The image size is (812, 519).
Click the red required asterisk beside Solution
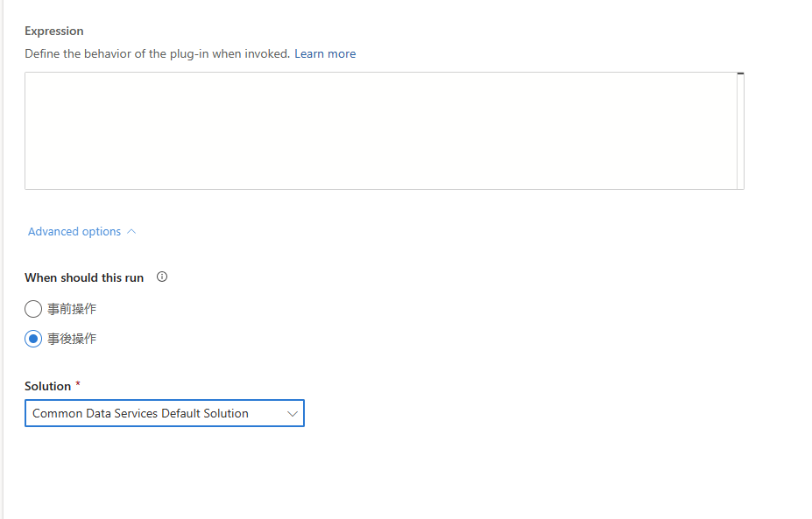click(x=78, y=384)
